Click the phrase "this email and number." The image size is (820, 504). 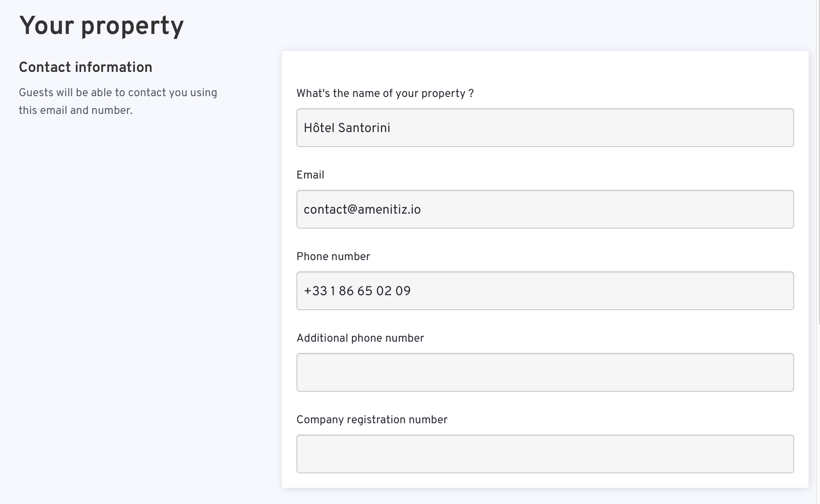click(76, 110)
